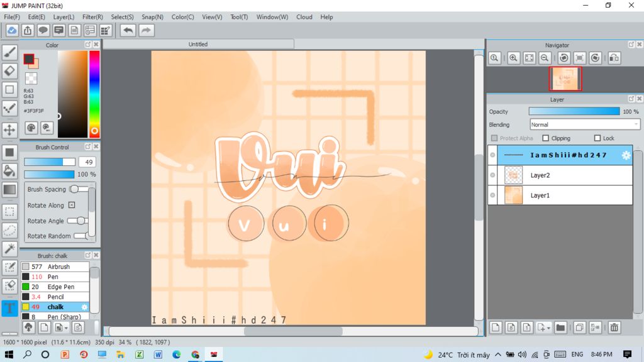
Task: Select the Eraser tool
Action: coord(9,71)
